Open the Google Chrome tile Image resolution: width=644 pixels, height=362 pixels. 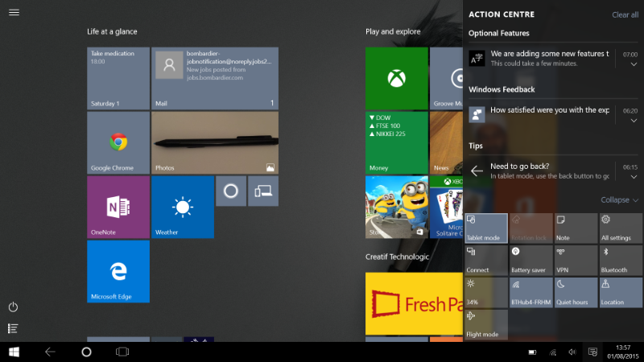118,142
